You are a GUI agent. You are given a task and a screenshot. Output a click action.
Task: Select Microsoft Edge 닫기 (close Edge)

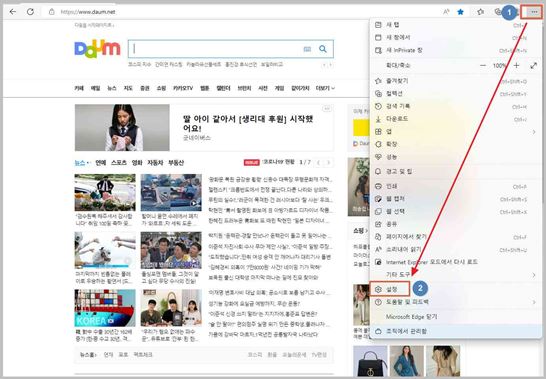coord(455,317)
